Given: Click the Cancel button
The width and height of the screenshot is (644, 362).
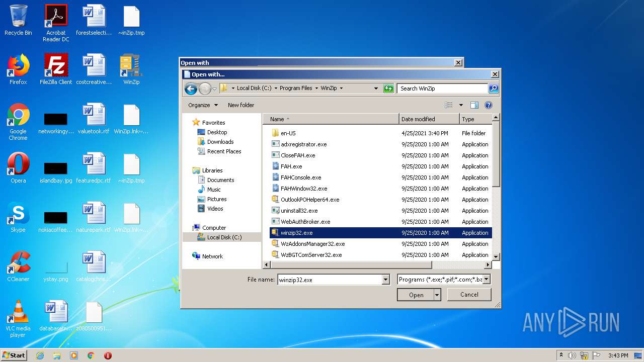Looking at the screenshot, I should click(x=469, y=295).
